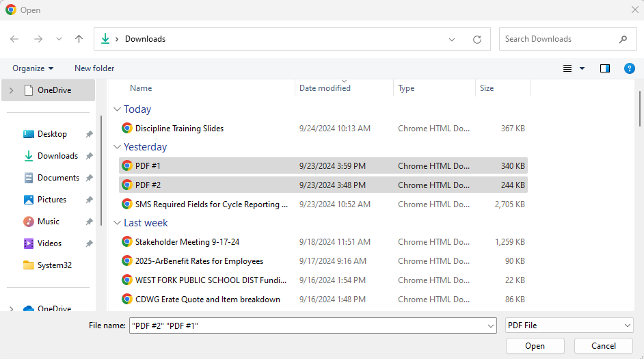This screenshot has width=644, height=359.
Task: Select SMS Required Fields for Cycle Reporting file
Action: (323, 204)
